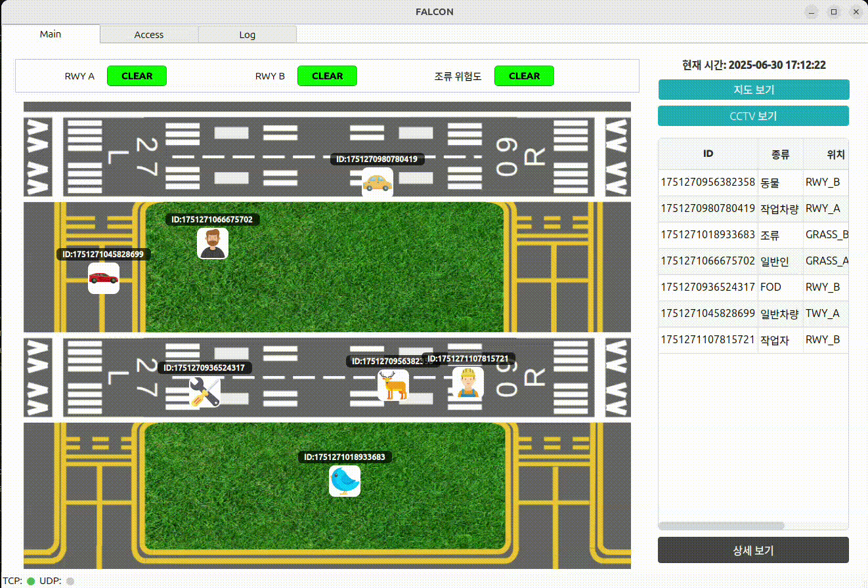Image resolution: width=868 pixels, height=588 pixels.
Task: Click the ID:1751271018933683 label above the bird
Action: (x=345, y=457)
